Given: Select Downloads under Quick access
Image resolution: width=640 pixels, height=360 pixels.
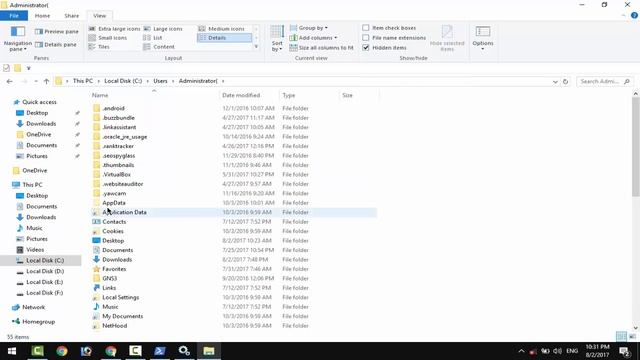Looking at the screenshot, I should 41,124.
